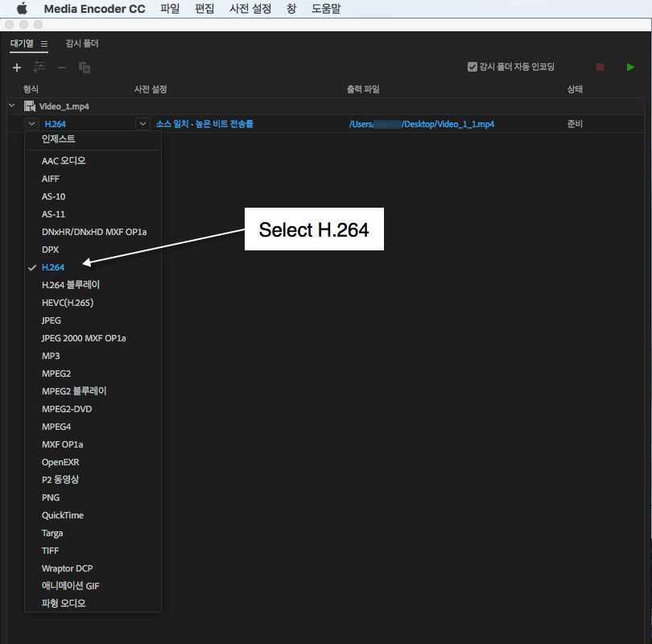Click the red stop queue button
The image size is (652, 644).
[600, 68]
